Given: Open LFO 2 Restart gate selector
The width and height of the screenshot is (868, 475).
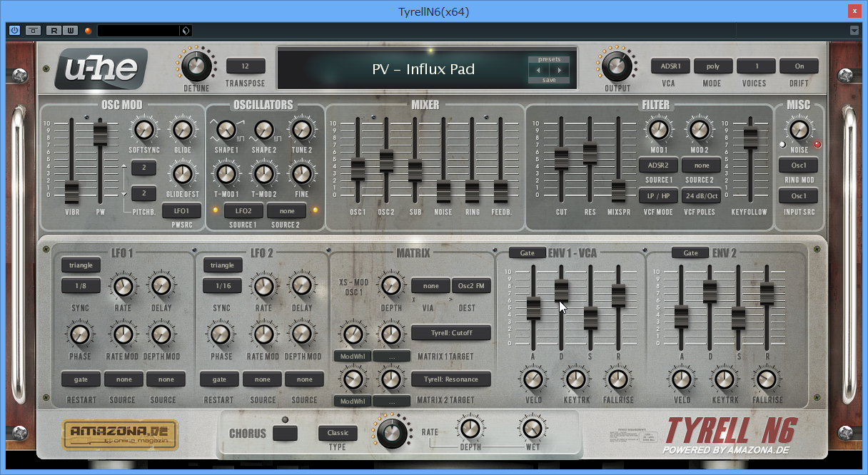Looking at the screenshot, I should 219,379.
